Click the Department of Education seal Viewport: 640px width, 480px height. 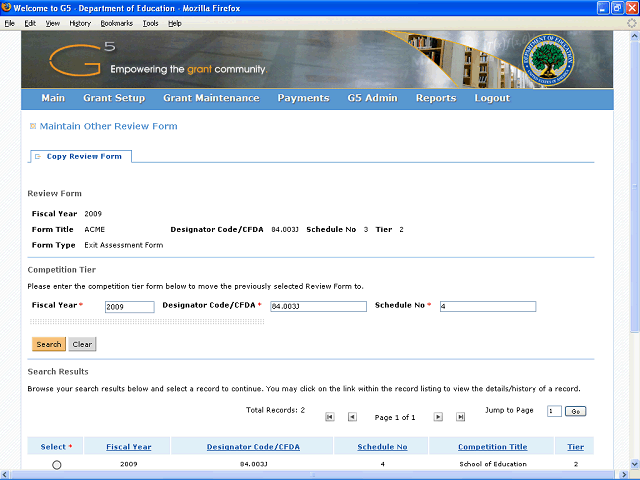pyautogui.click(x=568, y=60)
